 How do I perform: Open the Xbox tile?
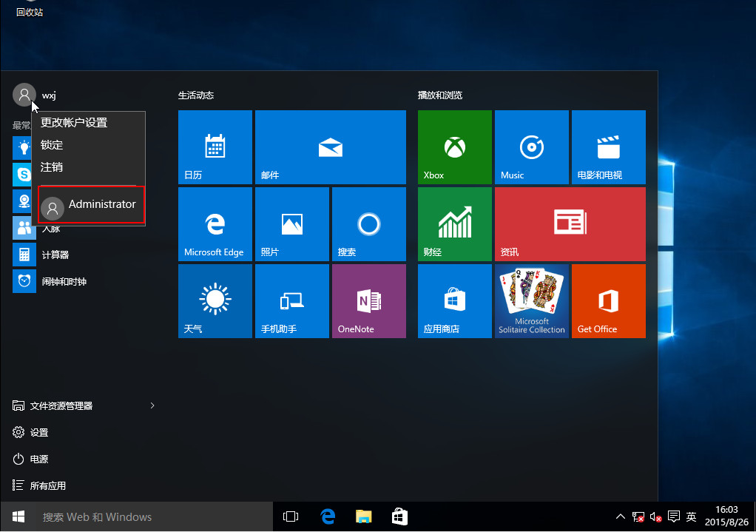point(455,147)
